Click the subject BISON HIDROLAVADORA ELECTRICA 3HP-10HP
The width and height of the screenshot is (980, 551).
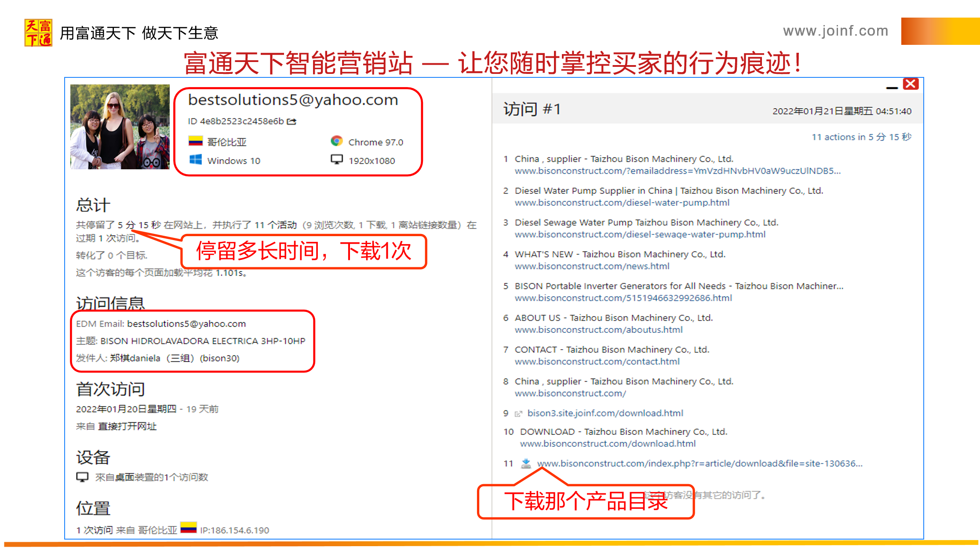point(203,341)
